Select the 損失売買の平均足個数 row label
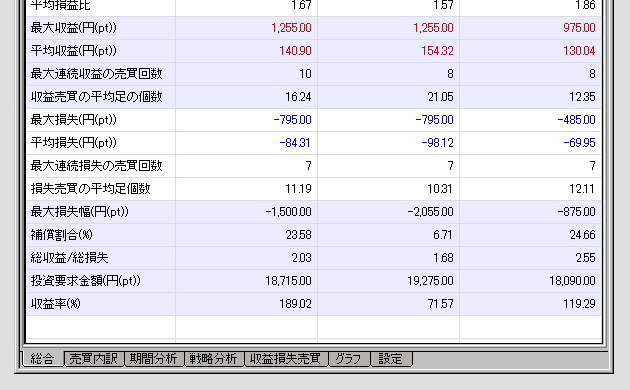The width and height of the screenshot is (630, 390). coord(90,188)
